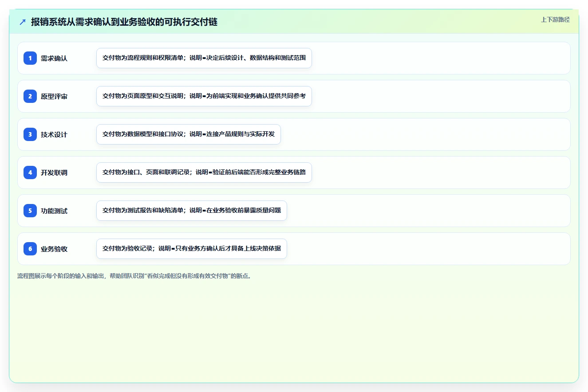
Task: Open the 测试报告和缺陷清单 deliverable box
Action: pos(192,211)
